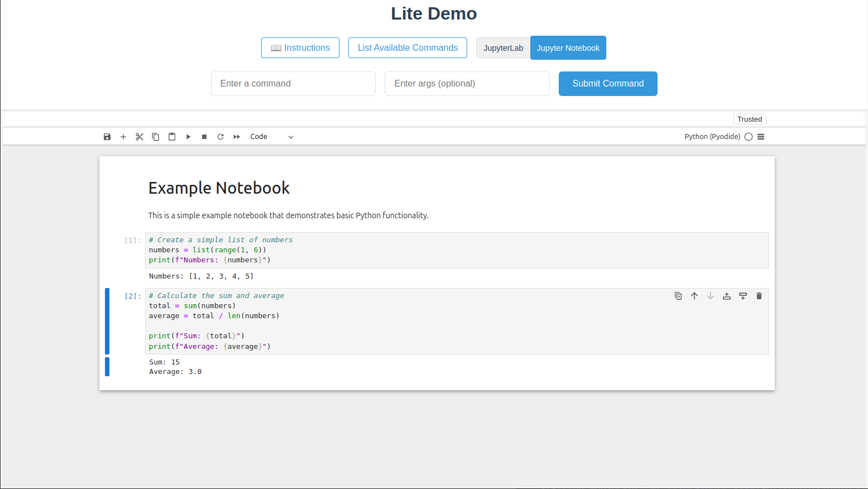Restart the kernel
This screenshot has width=868, height=489.
pyautogui.click(x=220, y=136)
